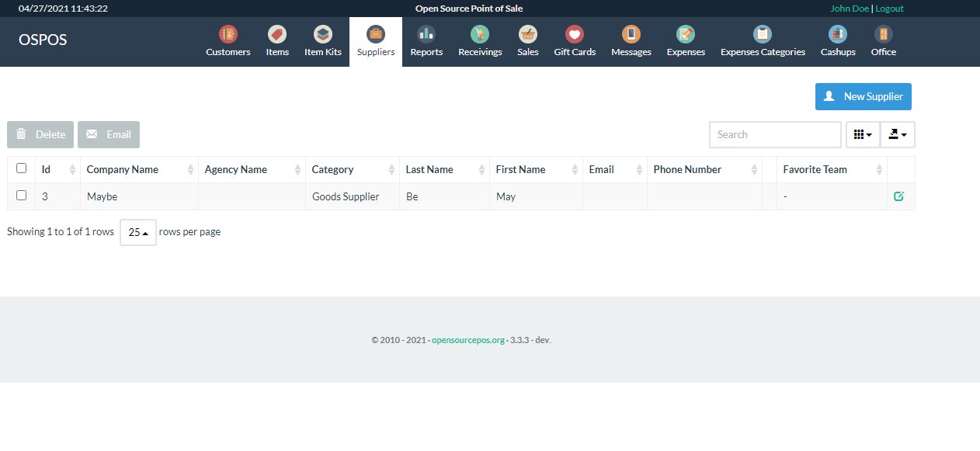Open the Cashups module icon

coord(837,35)
